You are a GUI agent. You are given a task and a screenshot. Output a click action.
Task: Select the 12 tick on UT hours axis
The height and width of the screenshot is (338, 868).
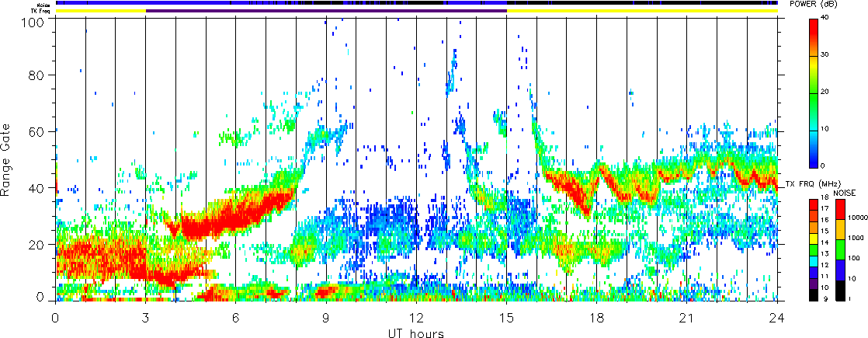click(x=416, y=318)
